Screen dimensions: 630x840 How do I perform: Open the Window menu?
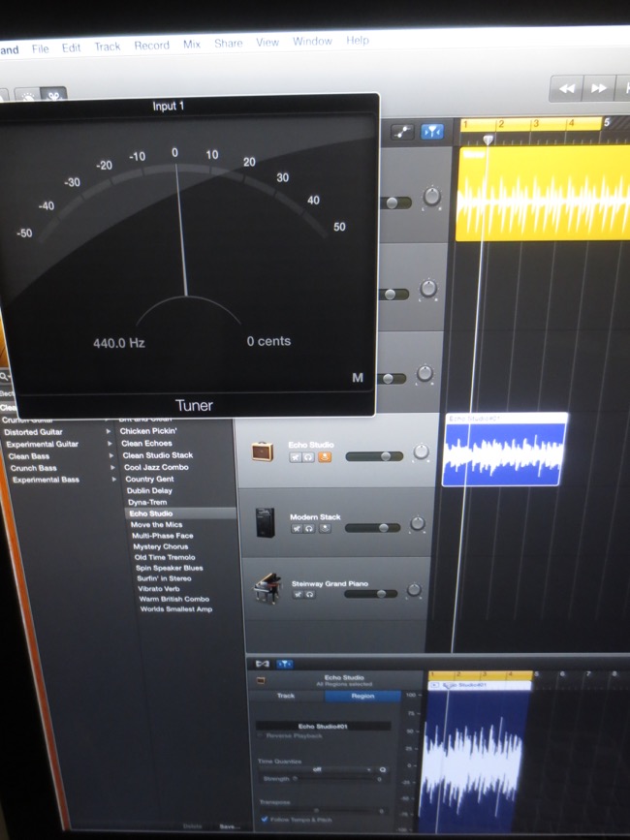(x=312, y=42)
